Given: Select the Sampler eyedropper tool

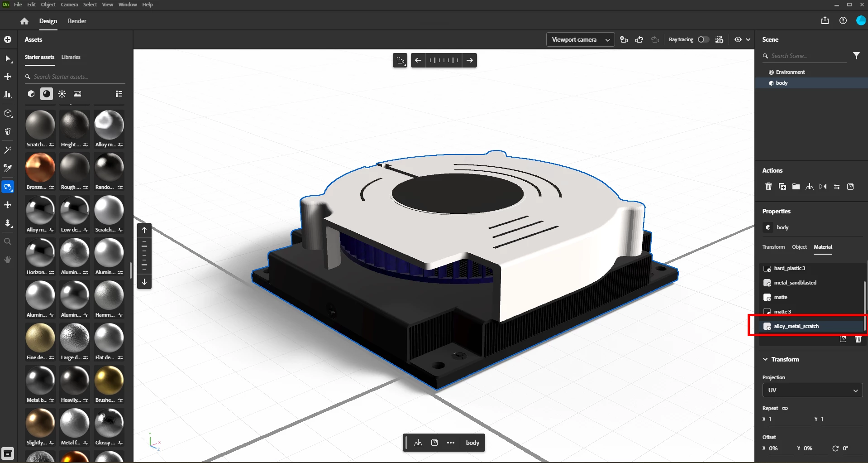Looking at the screenshot, I should coord(8,168).
